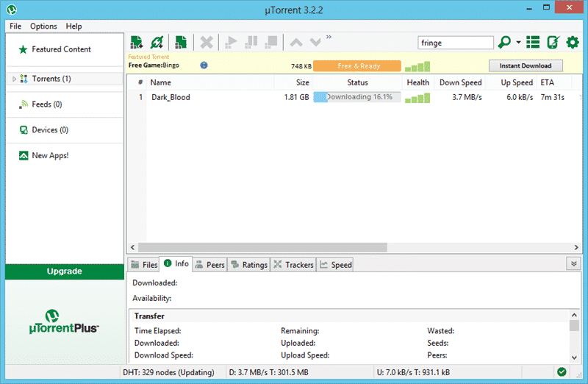Open Preferences via the gear icon
Viewport: 588px width, 384px height.
click(573, 43)
